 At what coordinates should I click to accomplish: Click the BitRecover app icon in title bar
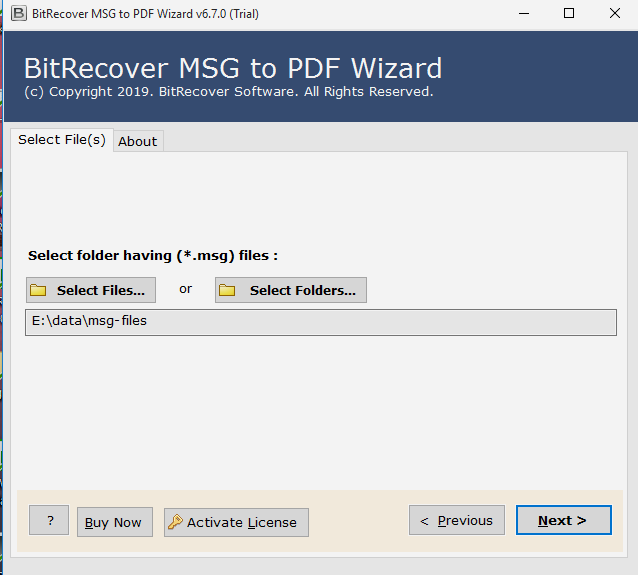point(19,13)
